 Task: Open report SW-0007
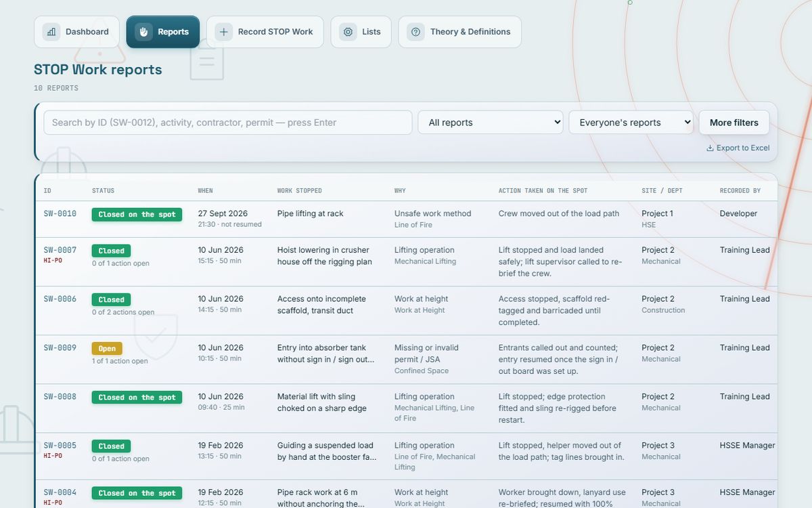[x=60, y=250]
